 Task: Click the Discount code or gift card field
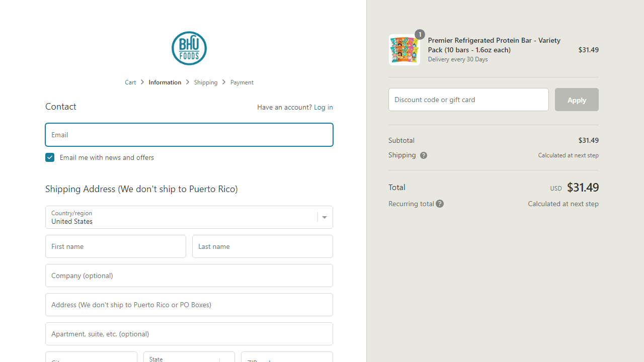pos(468,100)
